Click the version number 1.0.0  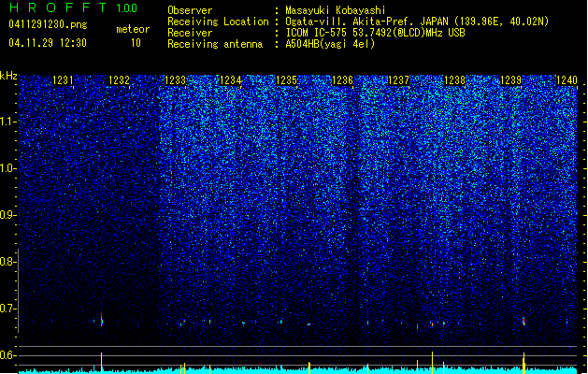pyautogui.click(x=126, y=7)
